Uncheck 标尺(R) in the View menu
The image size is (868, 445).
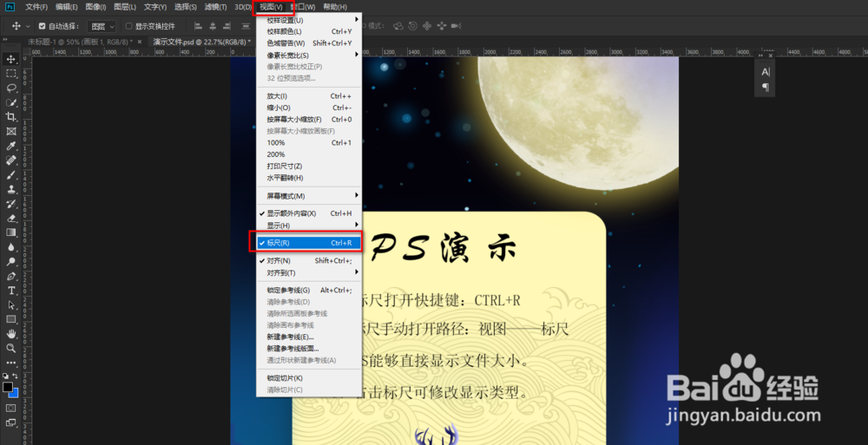[x=309, y=243]
